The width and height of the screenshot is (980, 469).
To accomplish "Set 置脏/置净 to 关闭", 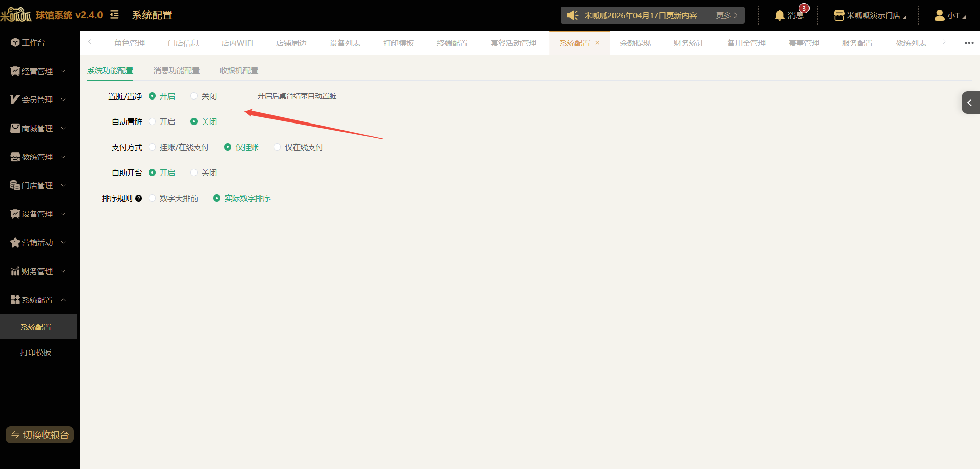I will [194, 96].
